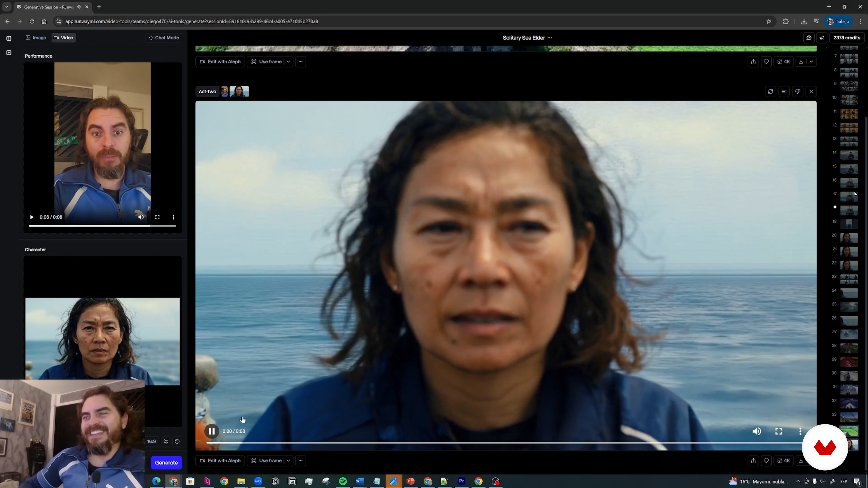Open the settings sliders icon beside 16:9

[165, 441]
